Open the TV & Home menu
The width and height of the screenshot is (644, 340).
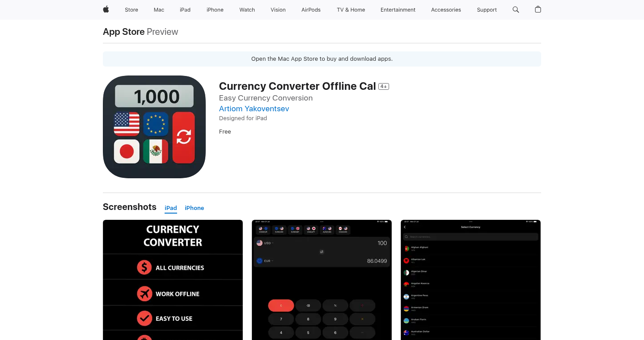351,10
